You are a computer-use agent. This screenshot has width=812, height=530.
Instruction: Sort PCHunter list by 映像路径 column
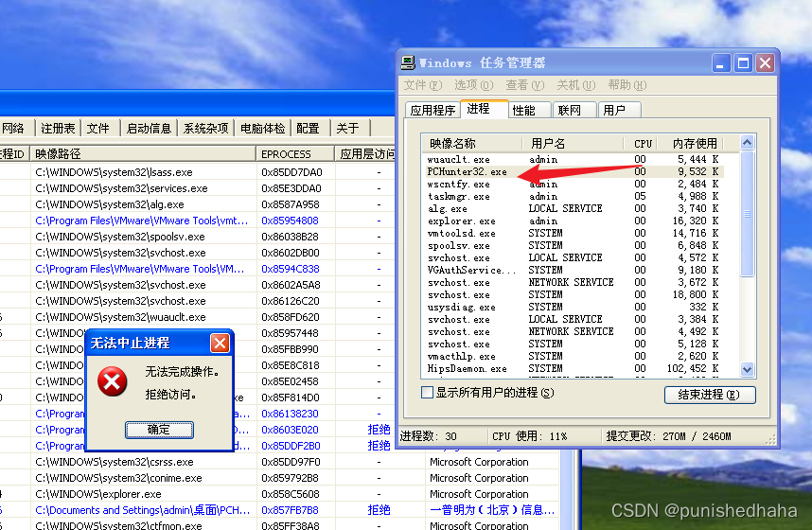(x=143, y=154)
